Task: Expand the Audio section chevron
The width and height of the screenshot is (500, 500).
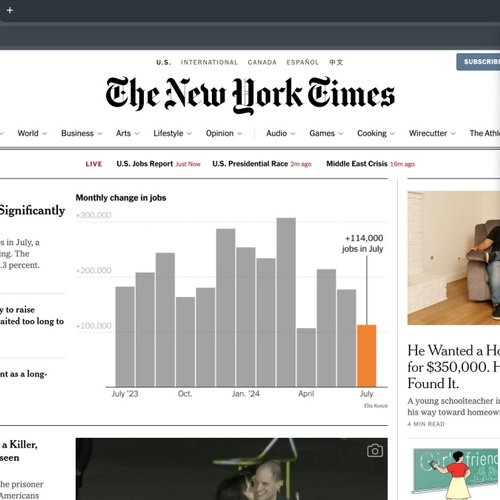Action: tap(293, 134)
